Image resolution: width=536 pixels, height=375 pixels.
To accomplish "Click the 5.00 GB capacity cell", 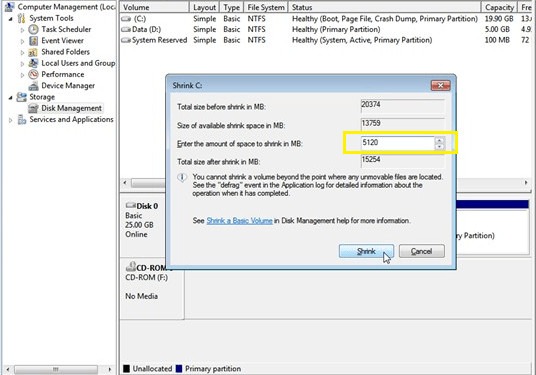I will pyautogui.click(x=497, y=30).
